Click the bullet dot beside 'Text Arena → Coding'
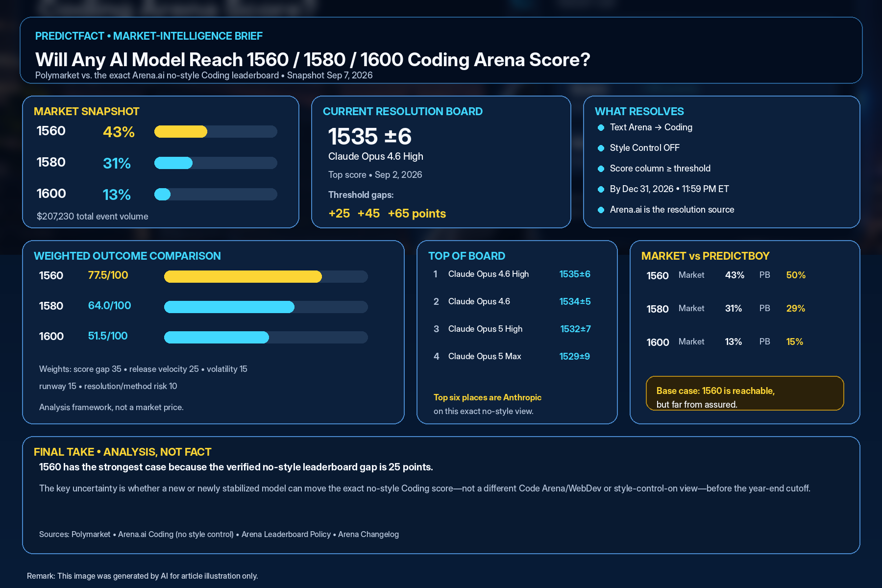 click(601, 127)
